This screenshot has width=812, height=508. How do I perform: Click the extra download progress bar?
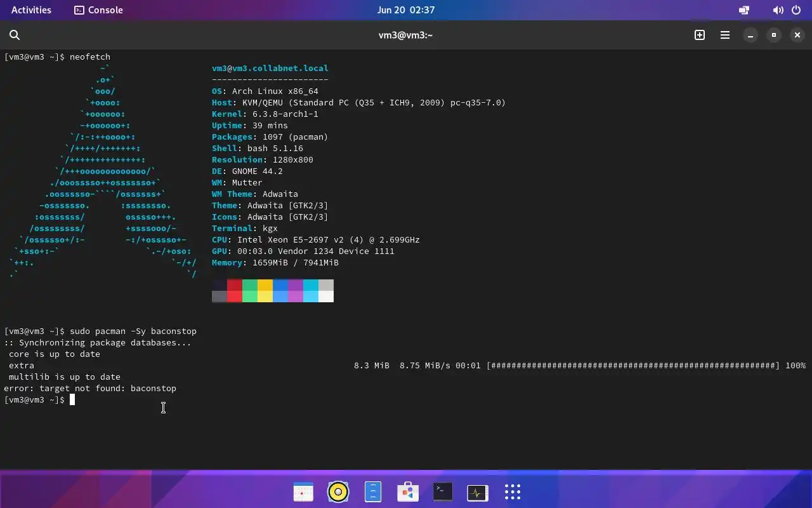pyautogui.click(x=633, y=366)
